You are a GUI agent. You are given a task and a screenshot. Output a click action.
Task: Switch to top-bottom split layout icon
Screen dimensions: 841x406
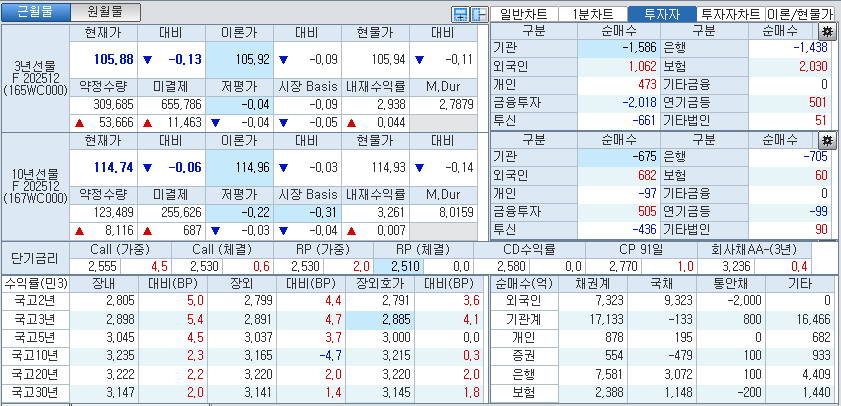pos(460,14)
